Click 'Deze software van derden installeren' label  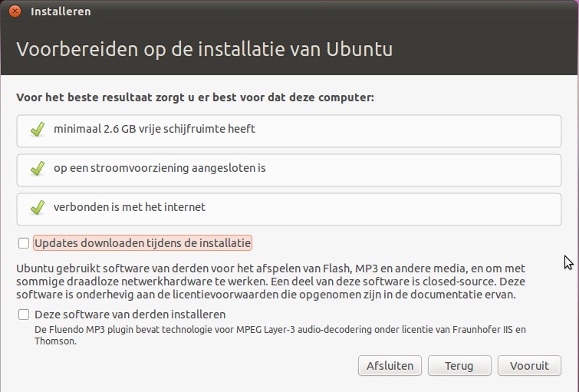(x=130, y=315)
